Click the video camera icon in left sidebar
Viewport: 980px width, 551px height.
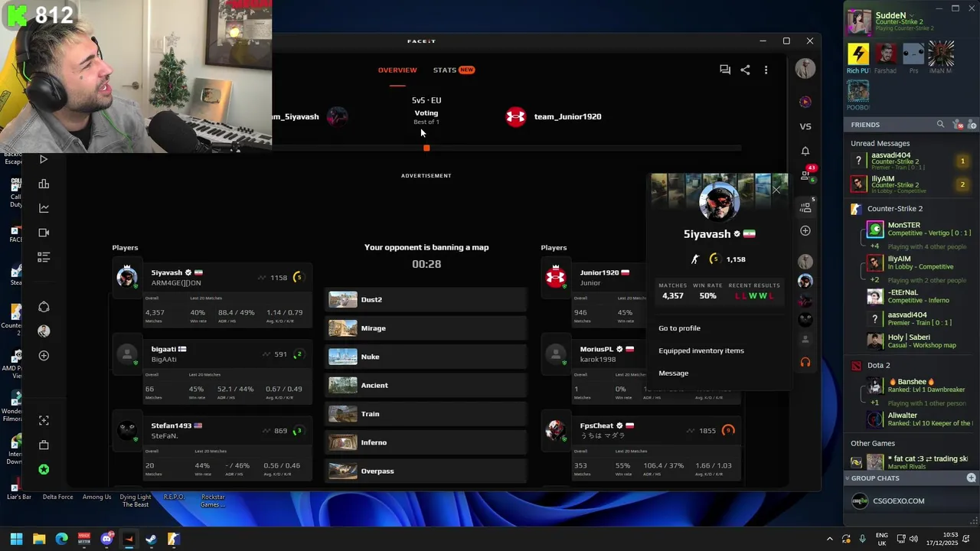click(x=44, y=233)
